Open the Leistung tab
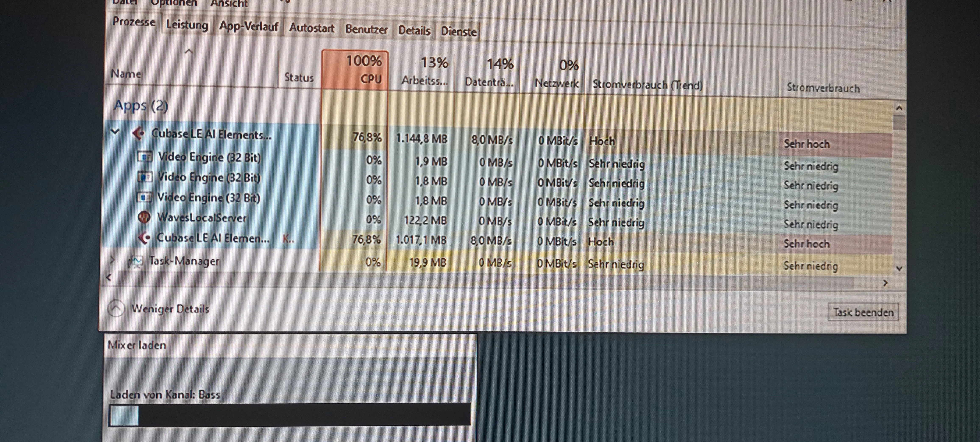Viewport: 980px width, 442px height. [187, 25]
